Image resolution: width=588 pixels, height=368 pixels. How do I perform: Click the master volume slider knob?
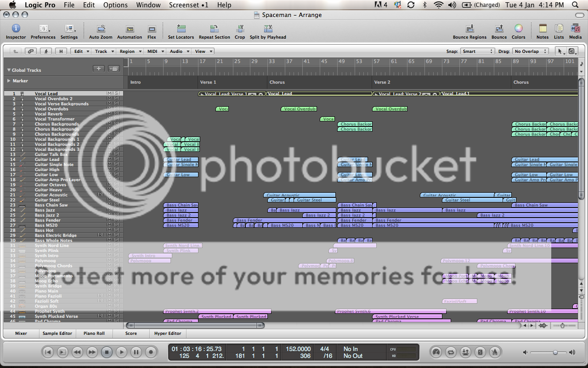coord(555,352)
